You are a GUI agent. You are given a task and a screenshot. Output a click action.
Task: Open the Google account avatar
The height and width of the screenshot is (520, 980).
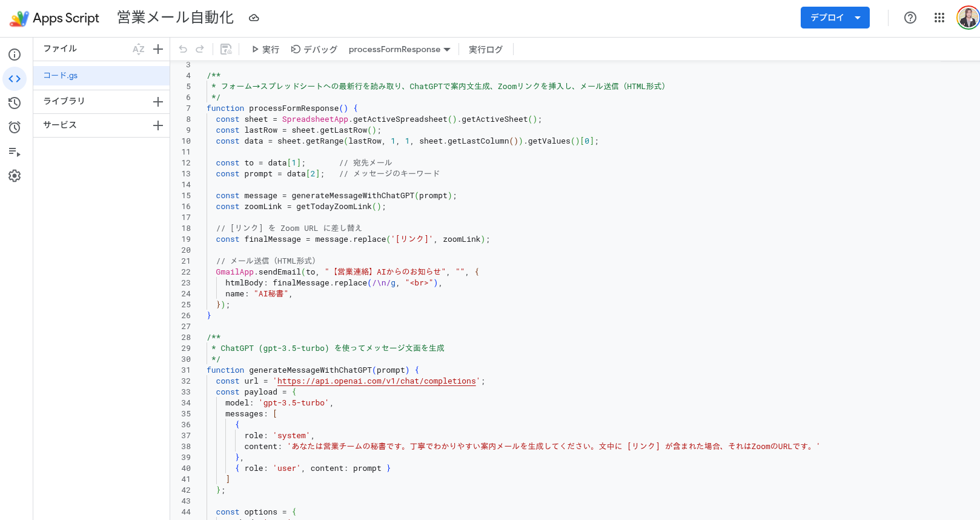pyautogui.click(x=968, y=18)
